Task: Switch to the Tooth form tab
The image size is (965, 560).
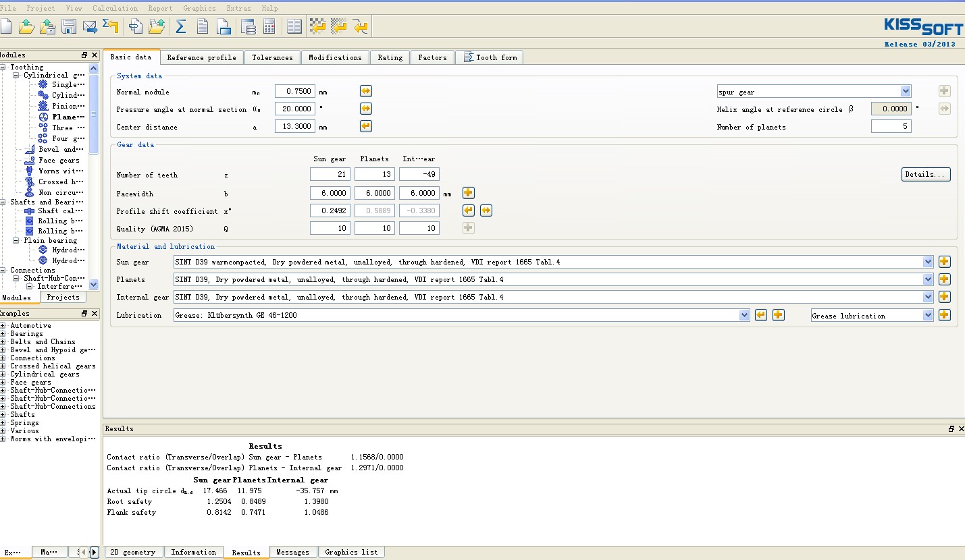Action: point(490,57)
